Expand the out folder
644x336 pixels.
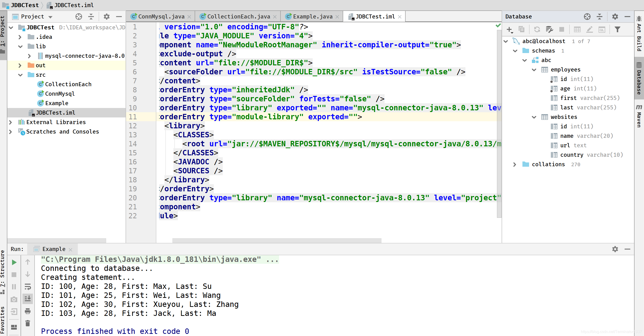20,65
